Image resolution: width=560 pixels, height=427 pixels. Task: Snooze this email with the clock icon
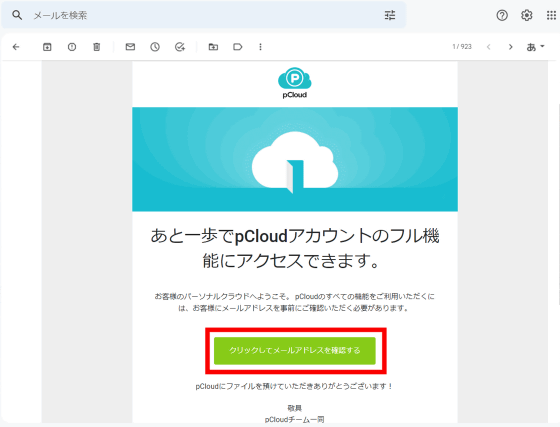tap(155, 47)
